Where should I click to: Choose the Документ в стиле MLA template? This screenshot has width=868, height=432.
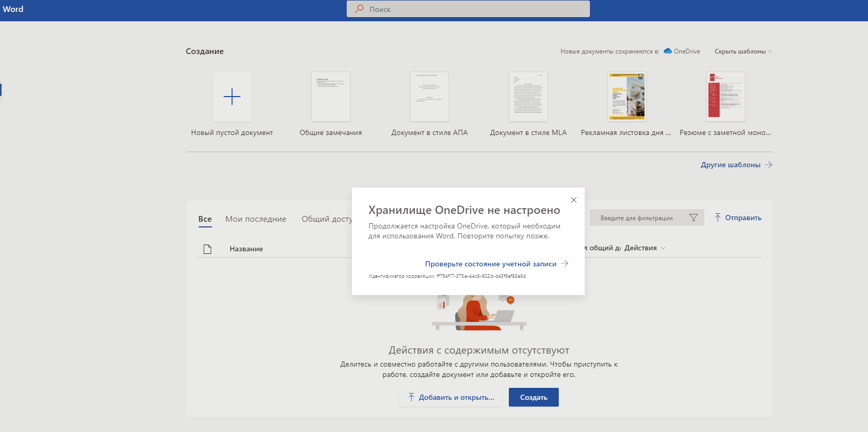point(528,97)
